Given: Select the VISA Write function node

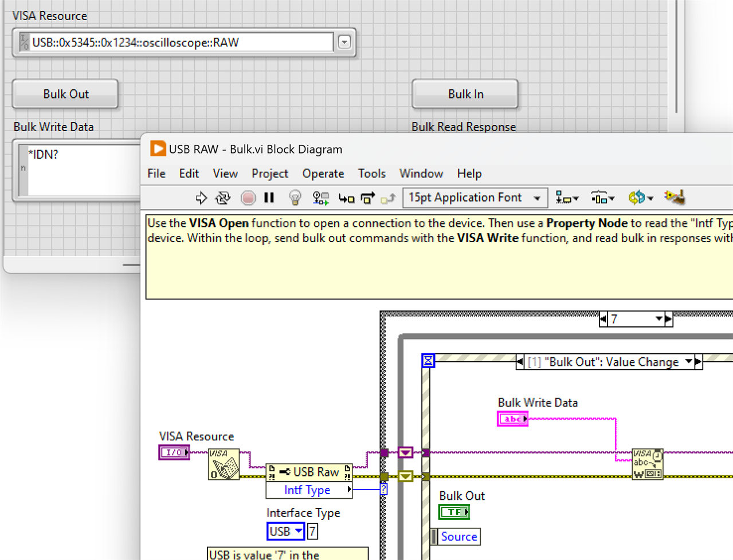Looking at the screenshot, I should (648, 464).
